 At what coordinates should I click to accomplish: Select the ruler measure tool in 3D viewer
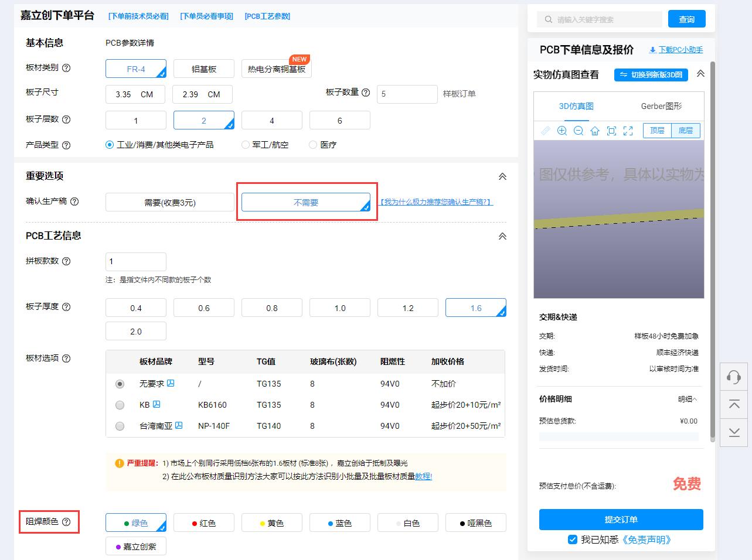tap(546, 131)
